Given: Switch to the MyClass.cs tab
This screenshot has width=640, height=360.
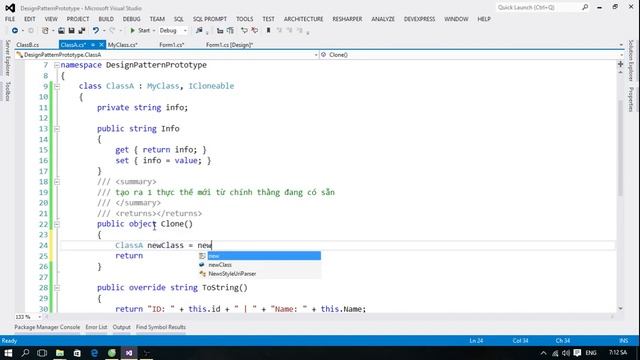Looking at the screenshot, I should tap(122, 45).
